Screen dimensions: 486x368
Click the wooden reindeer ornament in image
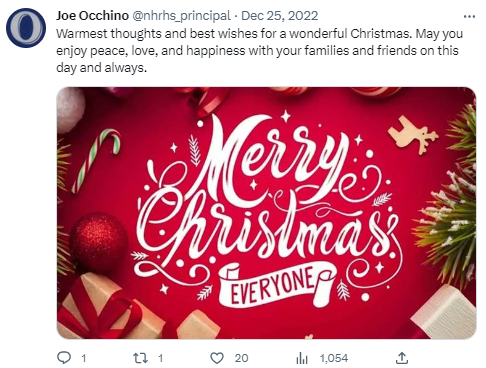[413, 135]
